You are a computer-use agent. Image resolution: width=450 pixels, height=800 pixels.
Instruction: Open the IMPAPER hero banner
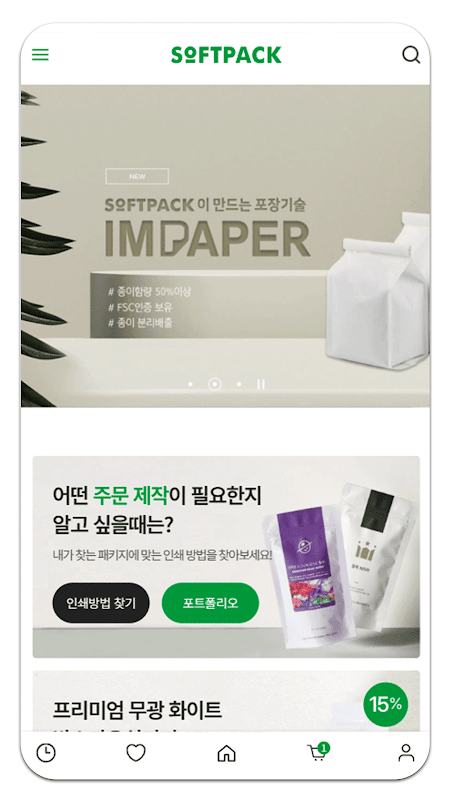coord(225,246)
